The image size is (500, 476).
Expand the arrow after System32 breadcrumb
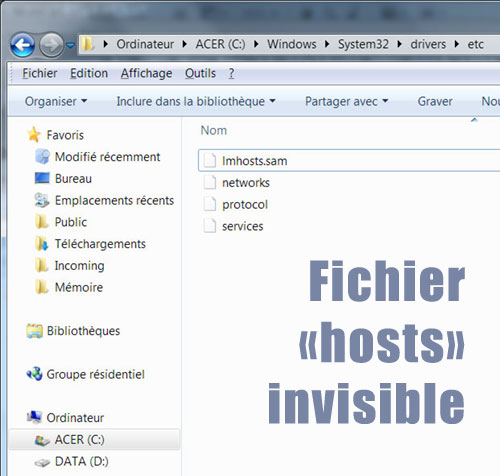point(400,44)
